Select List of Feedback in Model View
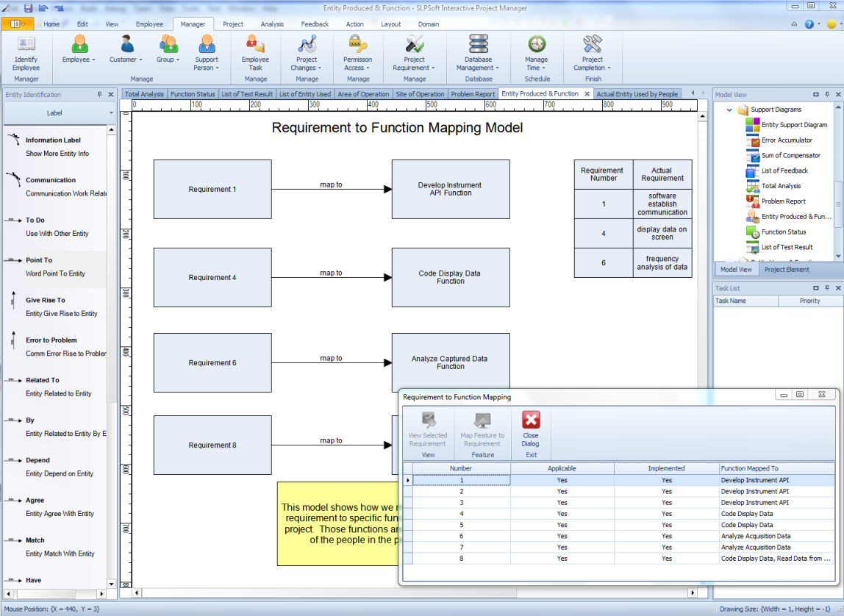Image resolution: width=844 pixels, height=616 pixels. (x=784, y=171)
